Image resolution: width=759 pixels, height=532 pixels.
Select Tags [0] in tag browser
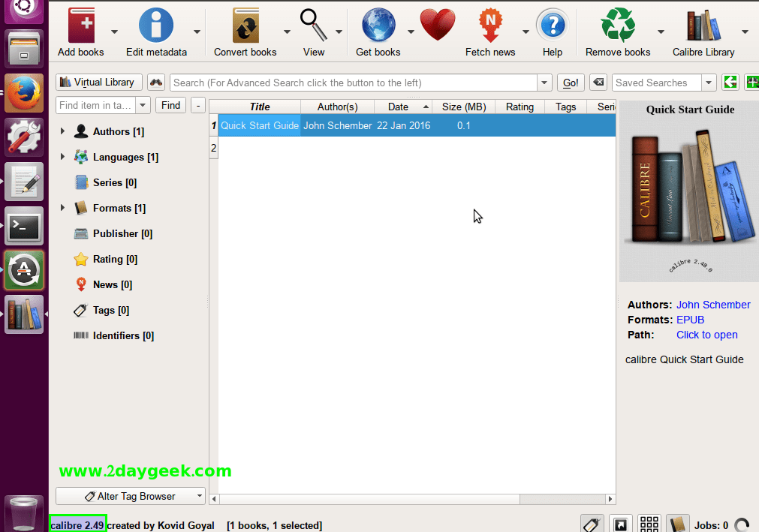tap(111, 310)
